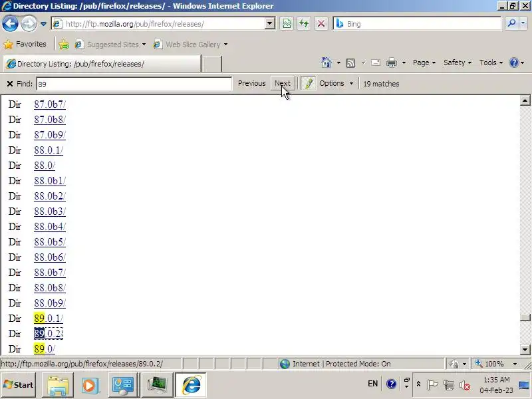Open Web Slice Gallery favorites item
Image resolution: width=532 pixels, height=399 pixels.
click(191, 45)
